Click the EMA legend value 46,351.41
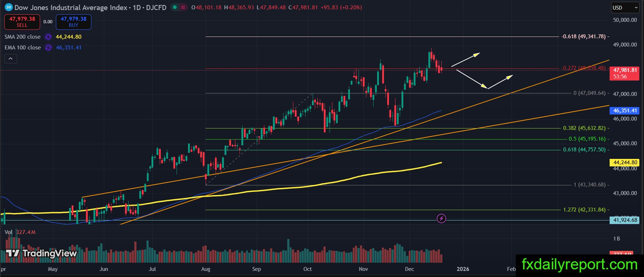 [x=68, y=48]
